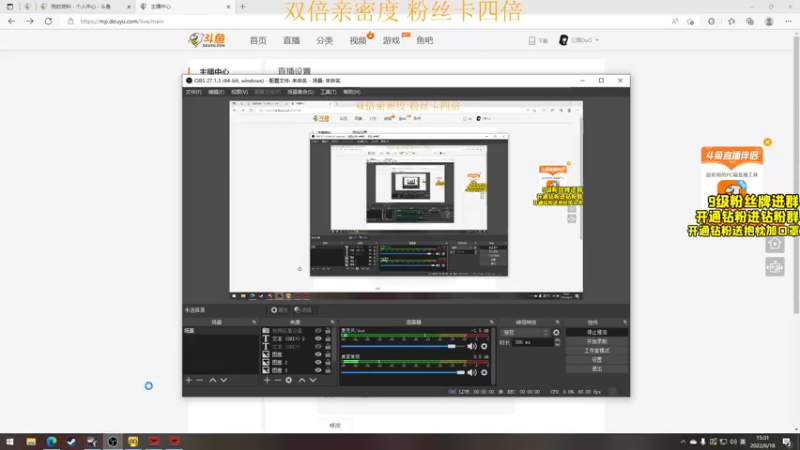The height and width of the screenshot is (450, 800).
Task: Open OBS File menu
Action: point(193,92)
